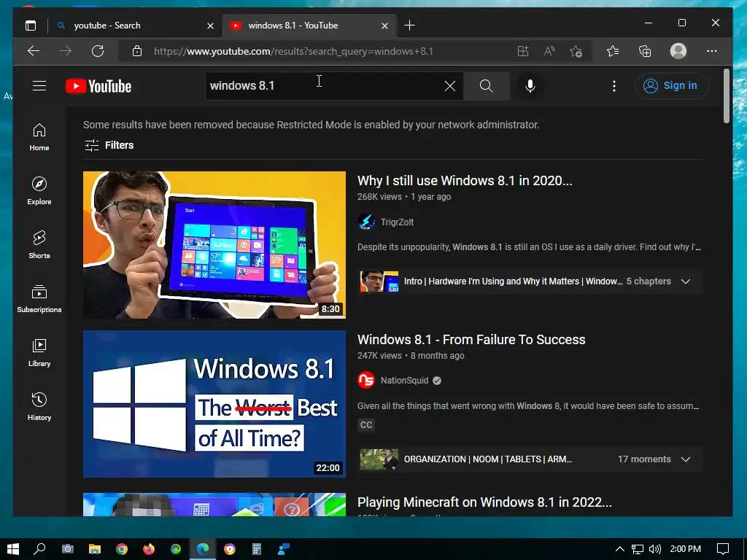
Task: Click Sign in button
Action: pyautogui.click(x=671, y=86)
